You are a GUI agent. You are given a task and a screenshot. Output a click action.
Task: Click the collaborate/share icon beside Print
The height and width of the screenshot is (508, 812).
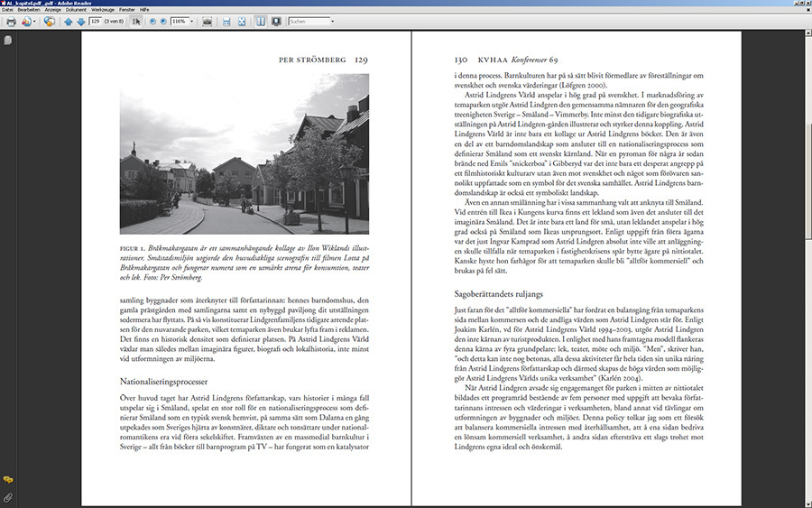[26, 22]
